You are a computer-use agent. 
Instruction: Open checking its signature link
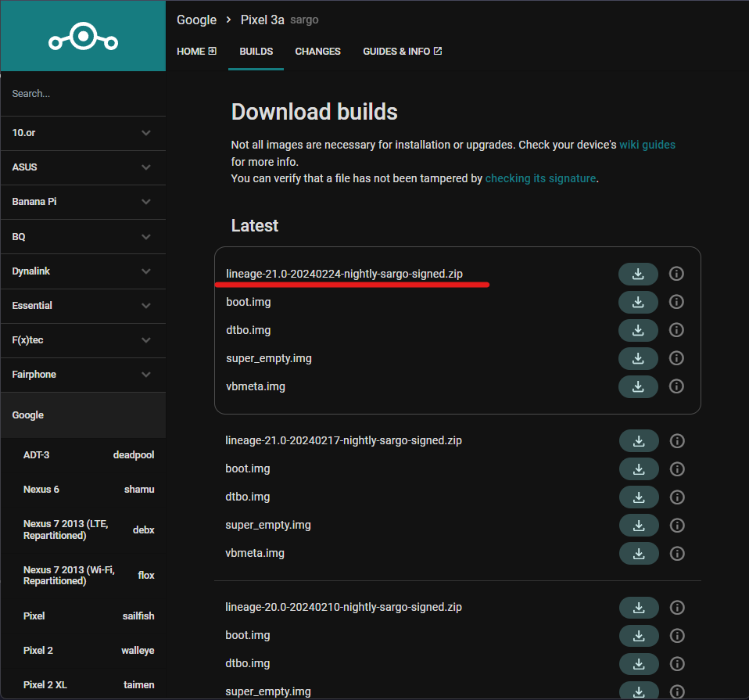(540, 178)
